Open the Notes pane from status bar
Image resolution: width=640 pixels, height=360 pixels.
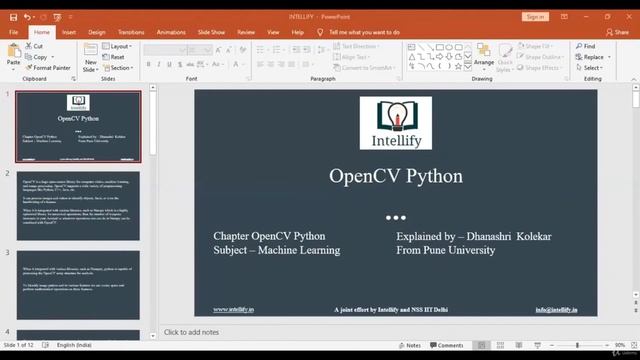410,345
